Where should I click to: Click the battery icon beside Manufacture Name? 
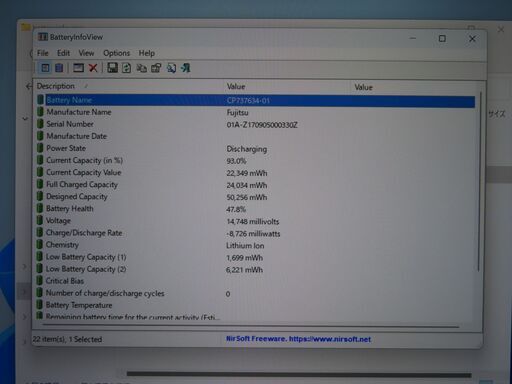tap(40, 112)
